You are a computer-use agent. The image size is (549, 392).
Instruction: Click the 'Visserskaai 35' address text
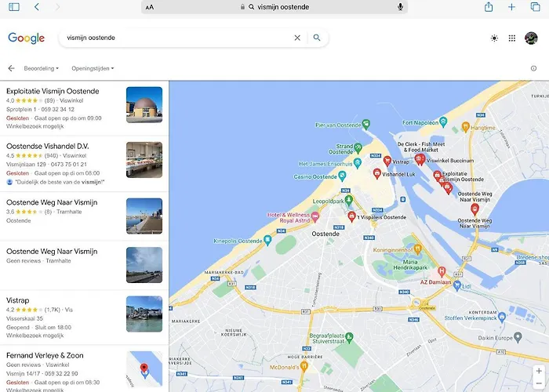(24, 318)
